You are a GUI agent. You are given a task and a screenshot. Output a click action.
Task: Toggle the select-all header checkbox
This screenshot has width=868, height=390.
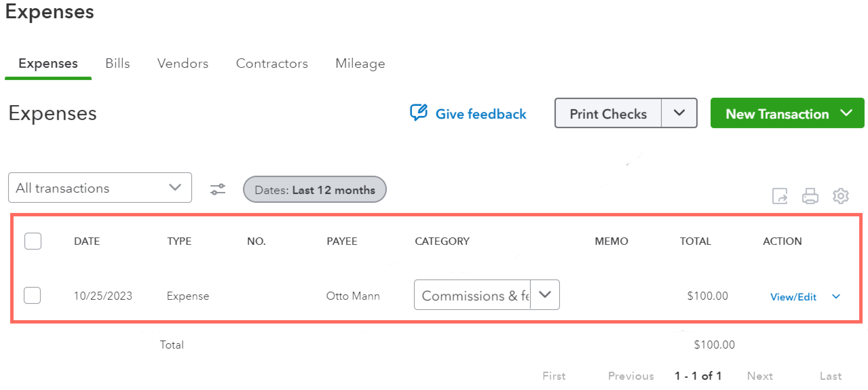click(x=33, y=241)
